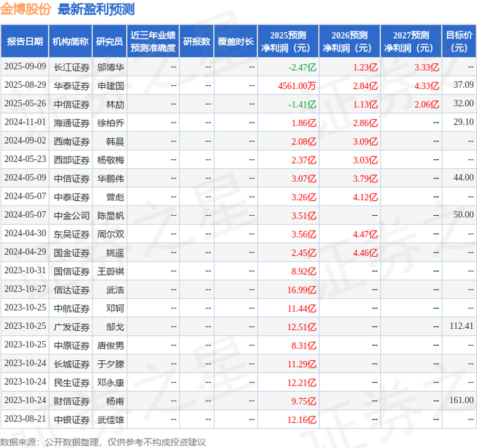This screenshot has width=477, height=448.
Task: Select date cell 2025-05-26
Action: pos(25,103)
